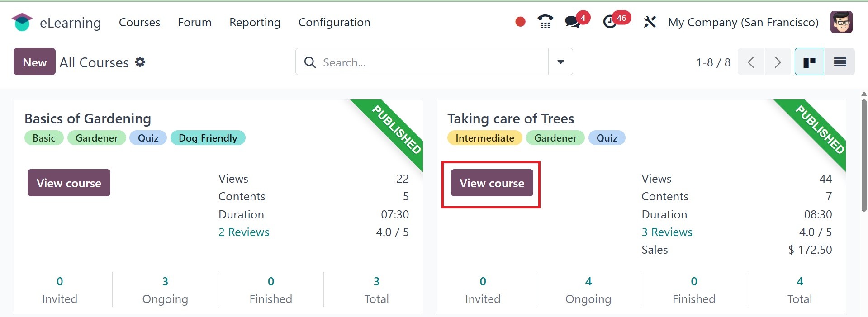868x317 pixels.
Task: Go to the next page arrow
Action: click(x=778, y=62)
